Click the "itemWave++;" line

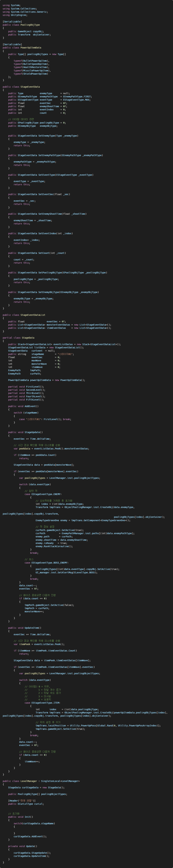click(32, 762)
